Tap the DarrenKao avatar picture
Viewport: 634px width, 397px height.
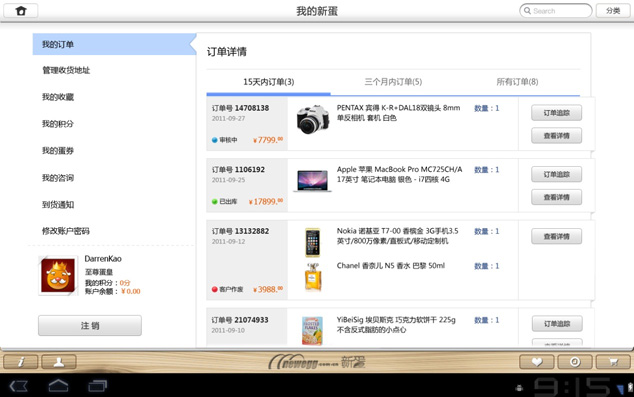click(58, 276)
